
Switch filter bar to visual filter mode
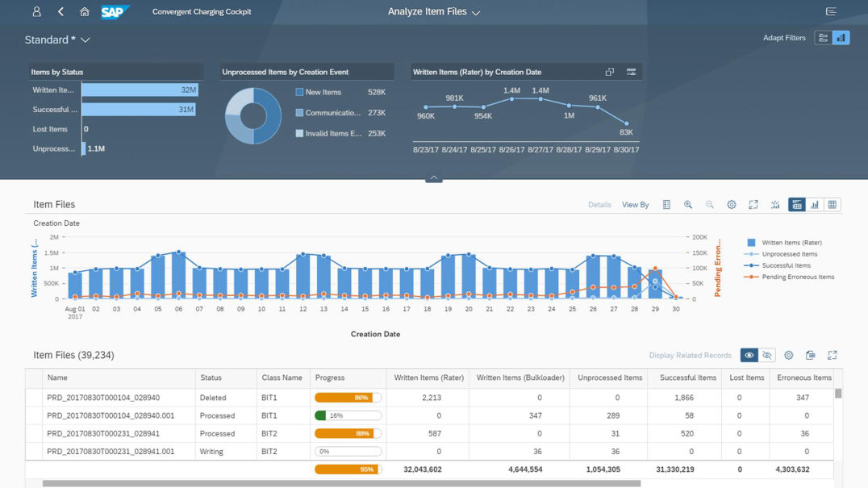coord(841,38)
